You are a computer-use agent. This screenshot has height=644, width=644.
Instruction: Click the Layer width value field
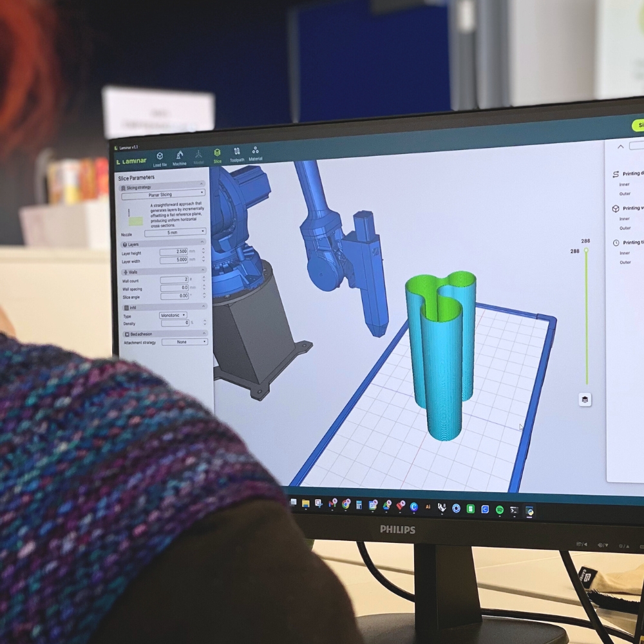coord(174,260)
